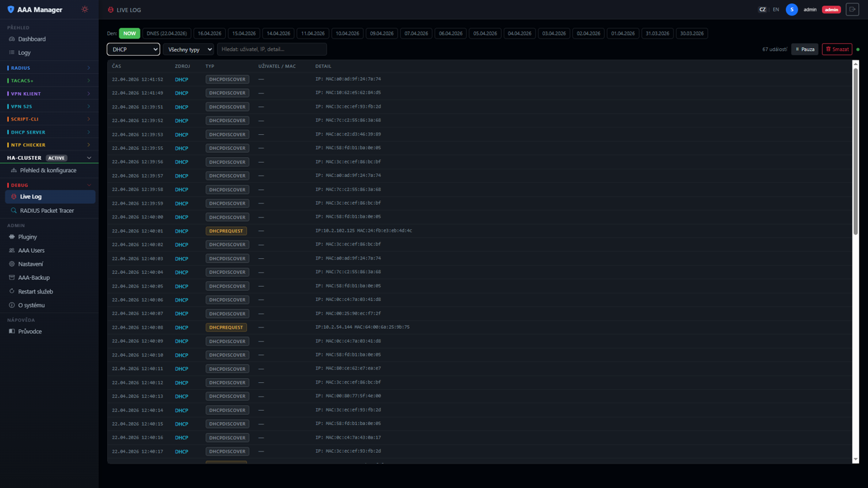
Task: Open the Všechny typy filter dropdown
Action: [x=189, y=49]
